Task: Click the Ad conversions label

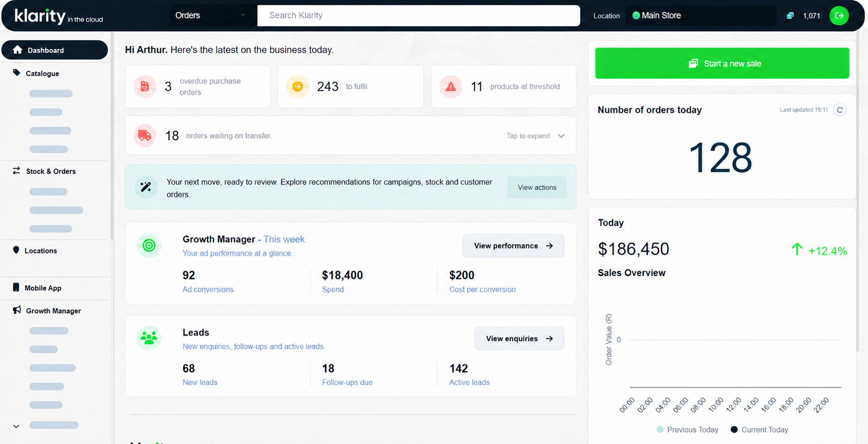Action: [x=208, y=290]
